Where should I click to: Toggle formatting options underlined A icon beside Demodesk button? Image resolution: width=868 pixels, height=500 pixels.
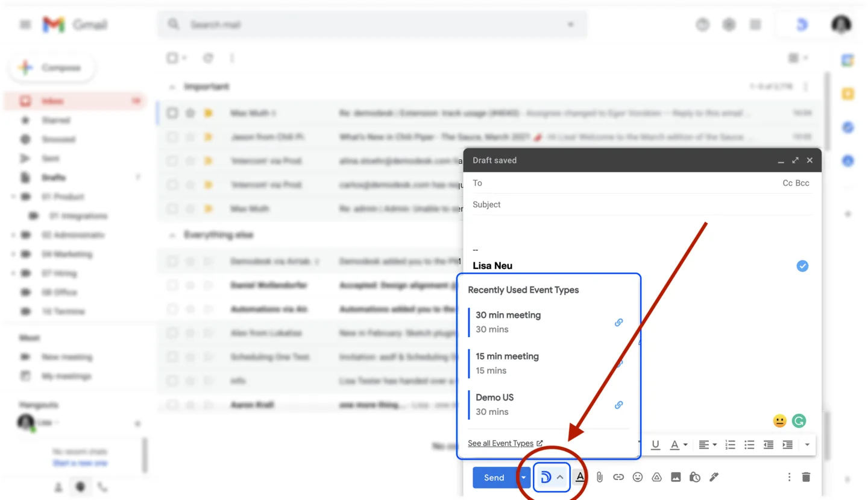(x=580, y=477)
